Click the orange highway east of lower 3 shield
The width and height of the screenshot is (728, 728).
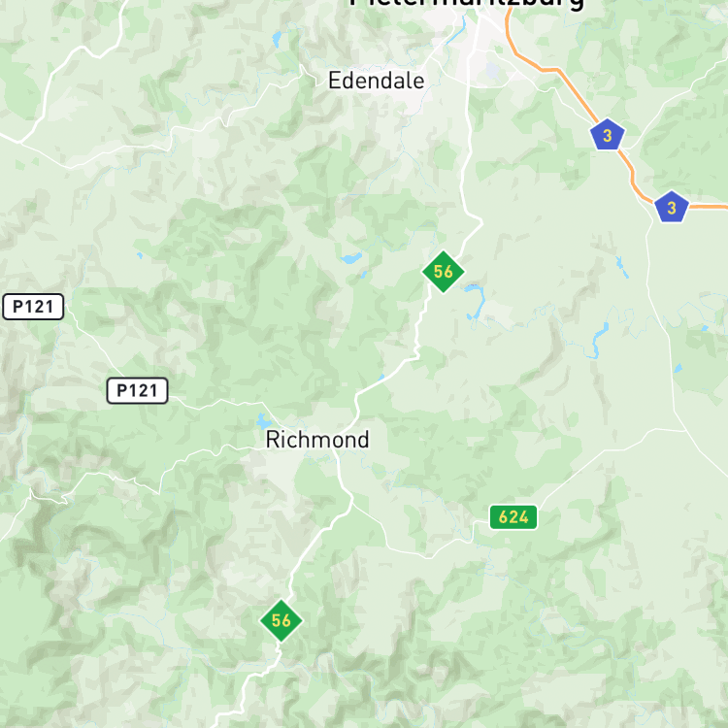point(708,206)
